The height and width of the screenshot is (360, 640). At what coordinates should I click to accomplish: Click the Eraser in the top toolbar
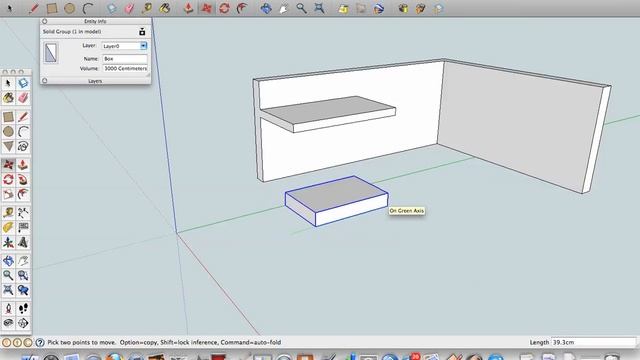tap(129, 8)
